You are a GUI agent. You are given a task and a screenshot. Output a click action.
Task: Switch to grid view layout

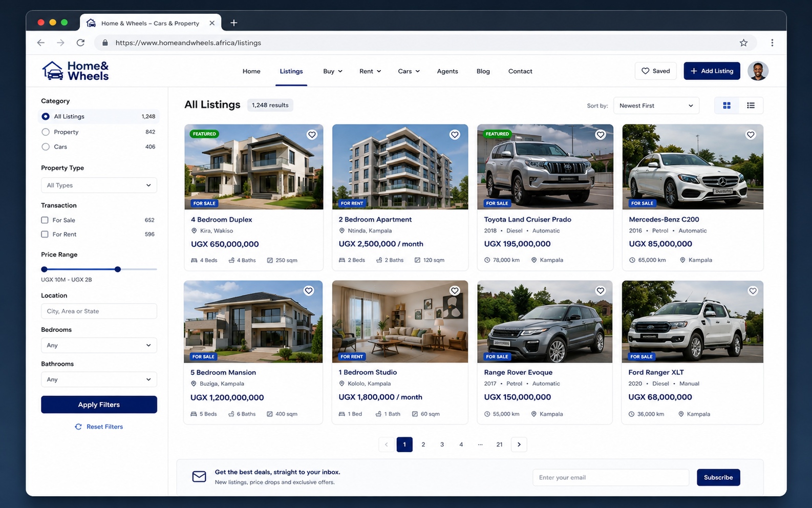(x=726, y=105)
